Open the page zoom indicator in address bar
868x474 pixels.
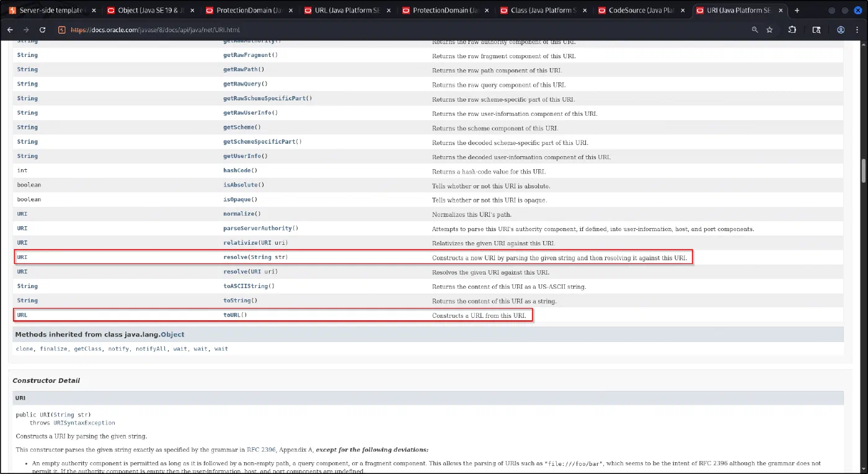pyautogui.click(x=755, y=30)
